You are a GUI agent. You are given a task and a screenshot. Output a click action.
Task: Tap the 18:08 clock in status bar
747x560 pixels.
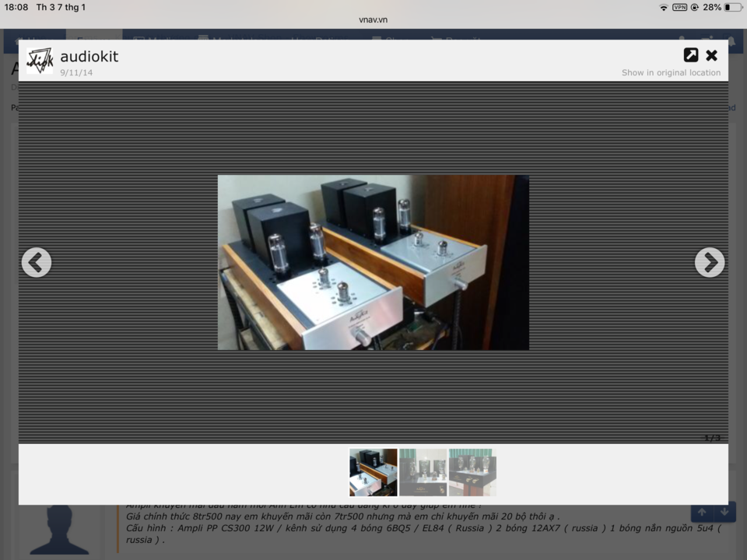[16, 7]
